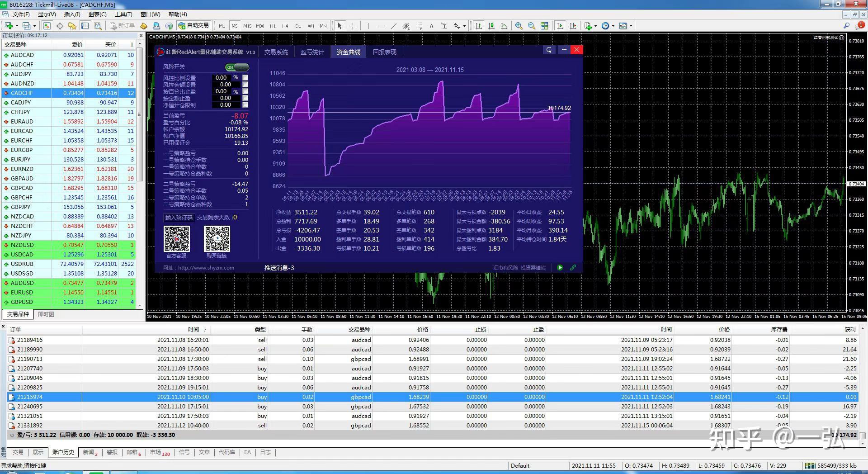Select the M15 timeframe button
Viewport: 868px width, 474px height.
pyautogui.click(x=247, y=26)
